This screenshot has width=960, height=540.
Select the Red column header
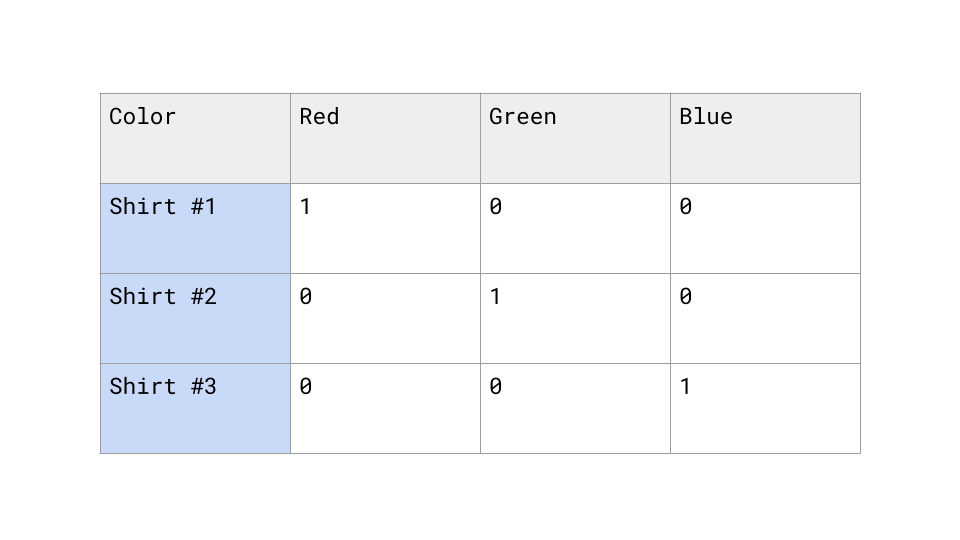coord(385,138)
